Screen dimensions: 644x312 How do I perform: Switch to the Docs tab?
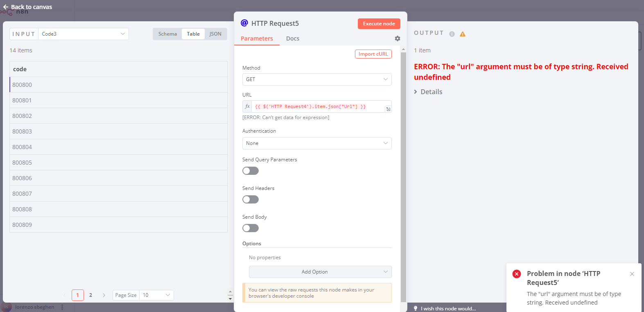tap(293, 38)
